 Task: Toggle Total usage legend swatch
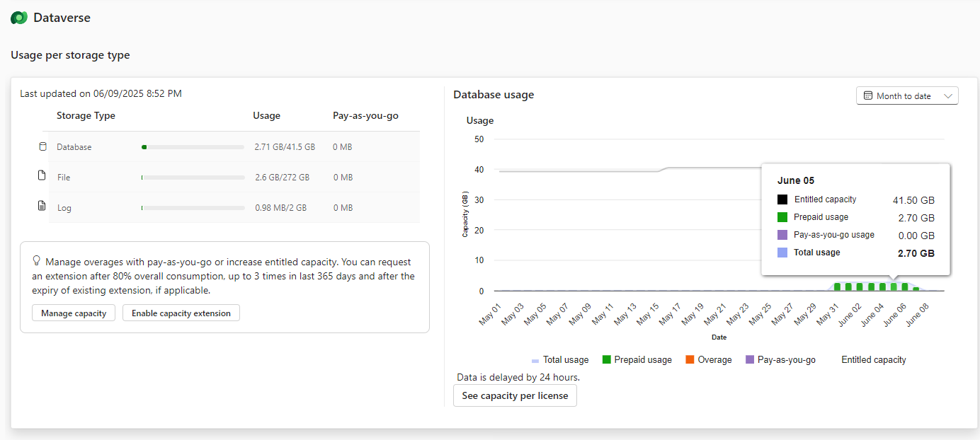point(535,361)
